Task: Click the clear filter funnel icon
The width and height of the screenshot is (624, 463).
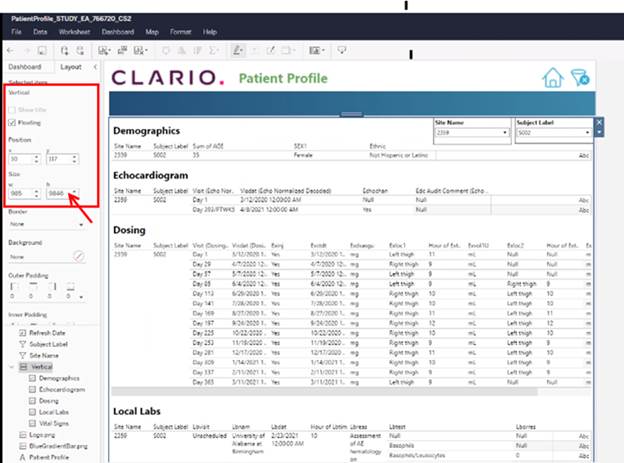Action: [580, 77]
